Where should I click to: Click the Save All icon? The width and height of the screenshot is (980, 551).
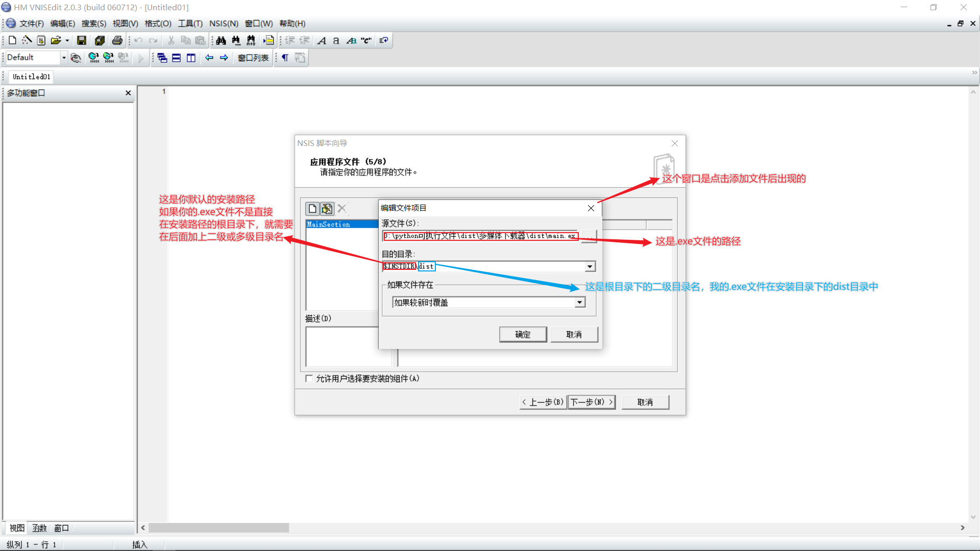coord(100,40)
